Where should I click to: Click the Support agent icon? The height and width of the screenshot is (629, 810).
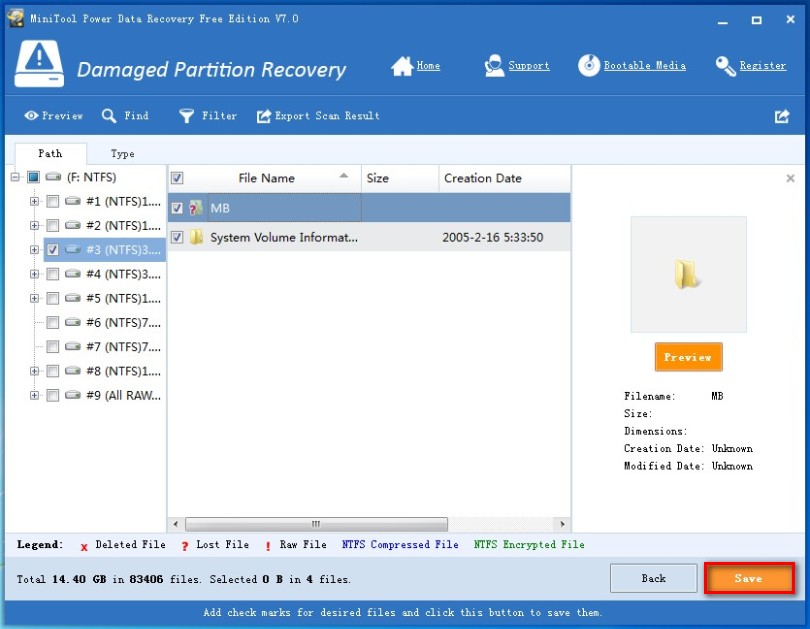click(x=494, y=66)
